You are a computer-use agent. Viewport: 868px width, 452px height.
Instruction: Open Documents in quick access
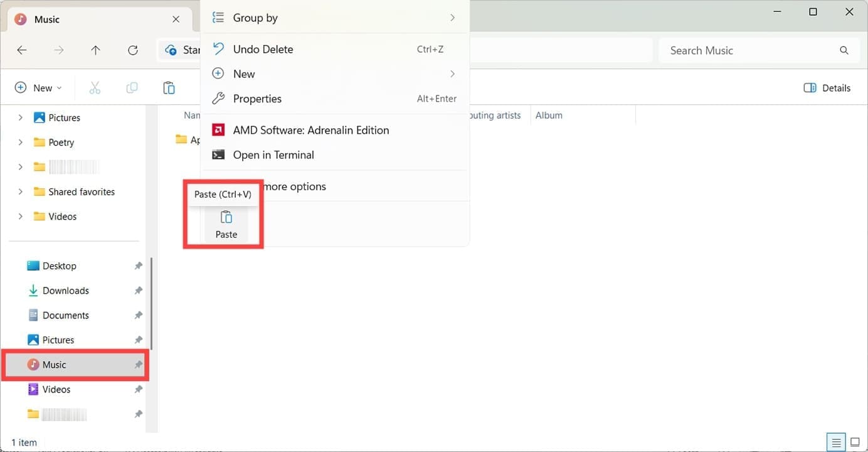58,315
